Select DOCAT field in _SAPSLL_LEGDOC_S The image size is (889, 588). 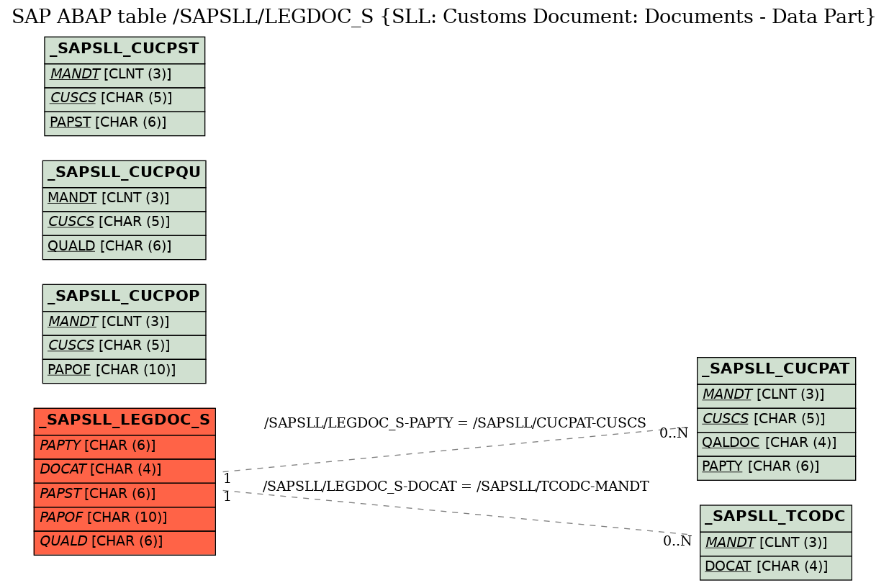coord(125,470)
